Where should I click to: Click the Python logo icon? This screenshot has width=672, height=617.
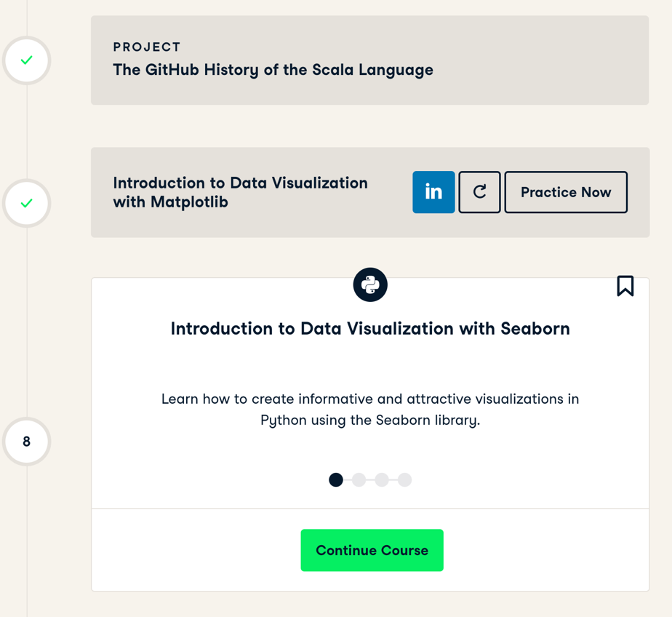pos(370,284)
